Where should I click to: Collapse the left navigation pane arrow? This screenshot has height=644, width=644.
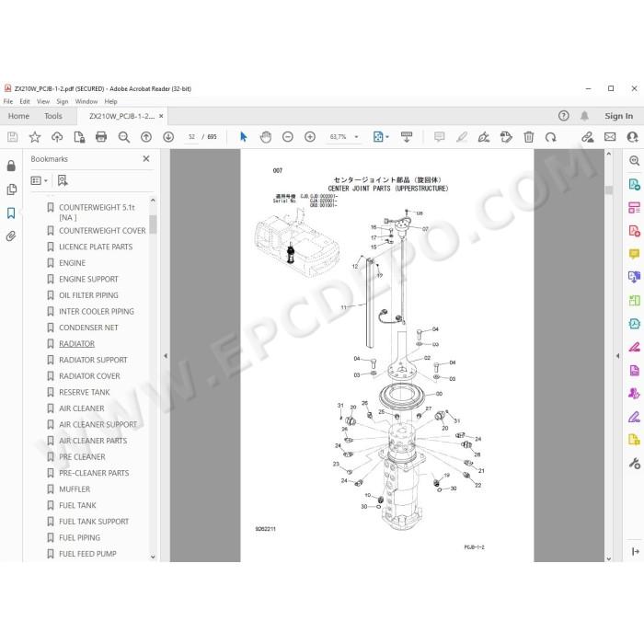coord(166,356)
